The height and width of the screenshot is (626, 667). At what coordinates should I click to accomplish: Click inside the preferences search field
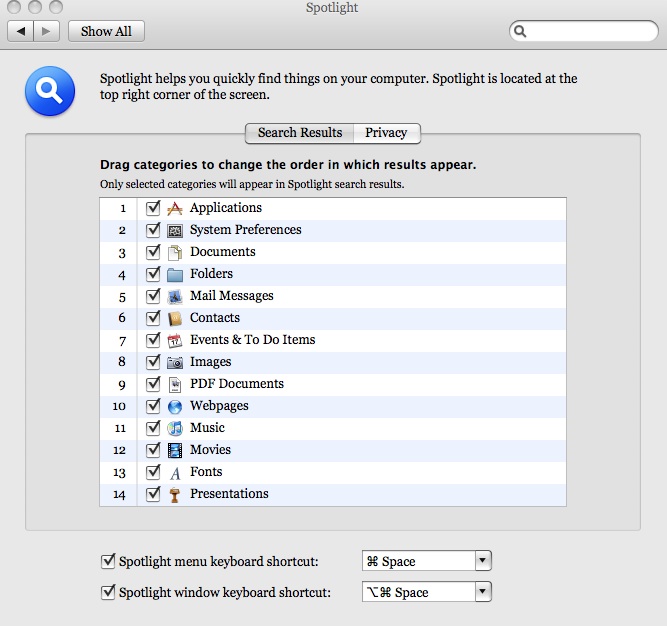584,31
